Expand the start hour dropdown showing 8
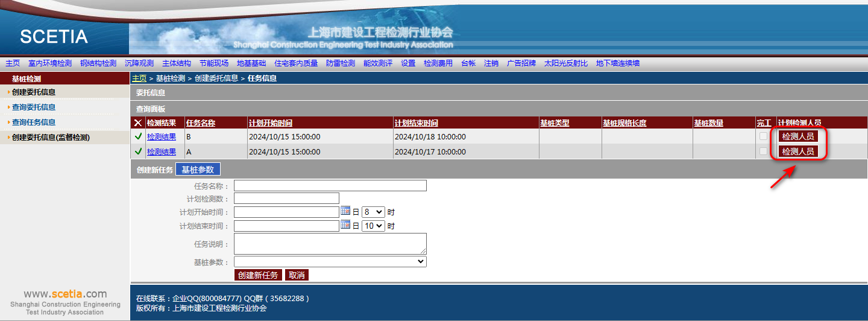Screen dimensions: 868x321 click(373, 212)
